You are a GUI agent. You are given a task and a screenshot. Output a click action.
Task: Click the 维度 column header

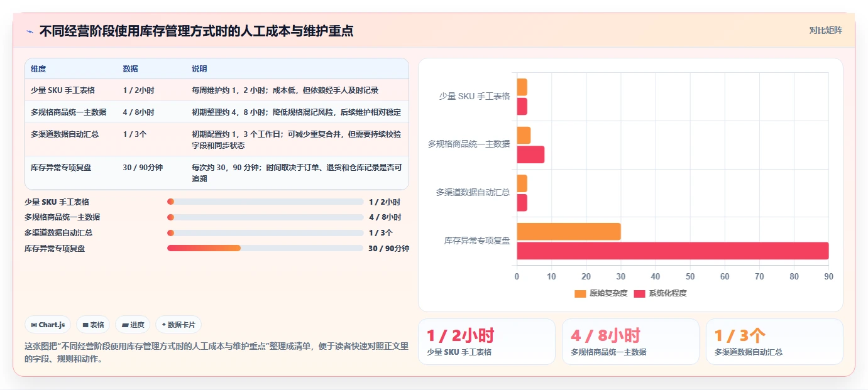38,69
